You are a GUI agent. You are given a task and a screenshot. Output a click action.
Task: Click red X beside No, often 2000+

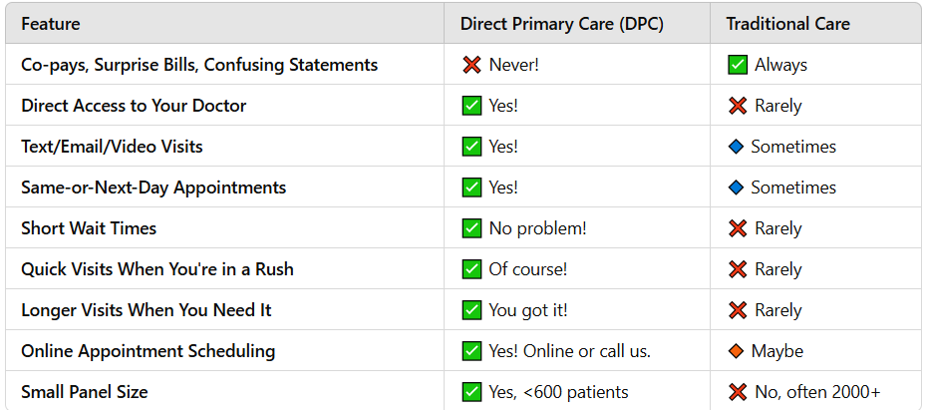click(737, 392)
